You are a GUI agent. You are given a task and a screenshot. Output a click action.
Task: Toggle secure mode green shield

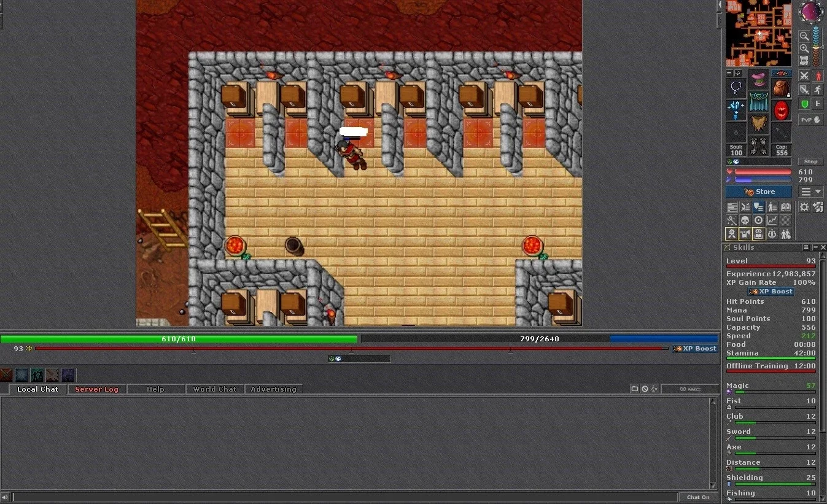pyautogui.click(x=804, y=104)
